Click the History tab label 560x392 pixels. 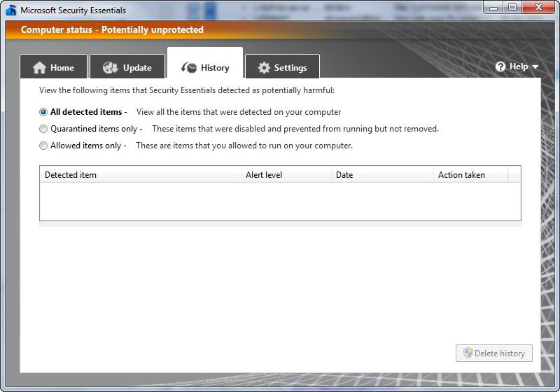215,67
